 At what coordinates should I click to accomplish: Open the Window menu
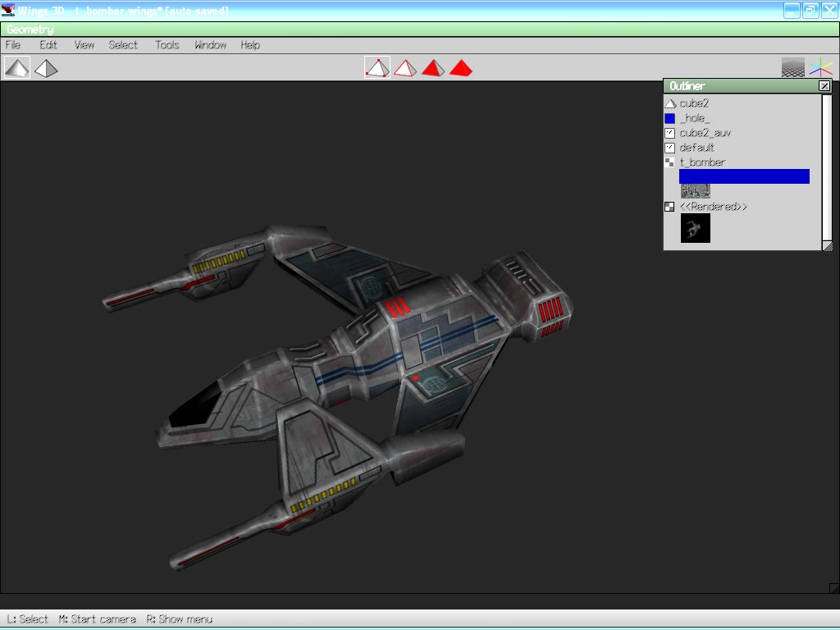pos(210,45)
